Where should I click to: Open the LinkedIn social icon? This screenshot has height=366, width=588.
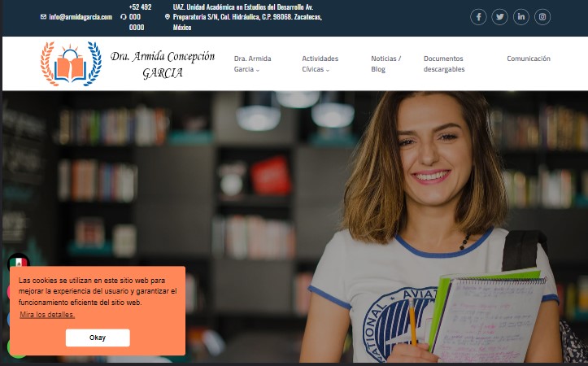click(x=521, y=17)
